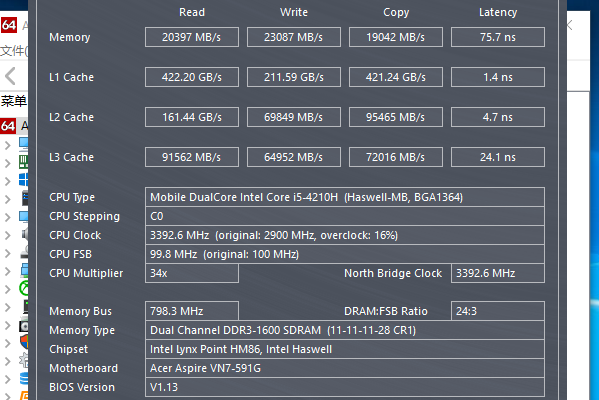Select the AIDA64 root node in the tree

click(8, 126)
